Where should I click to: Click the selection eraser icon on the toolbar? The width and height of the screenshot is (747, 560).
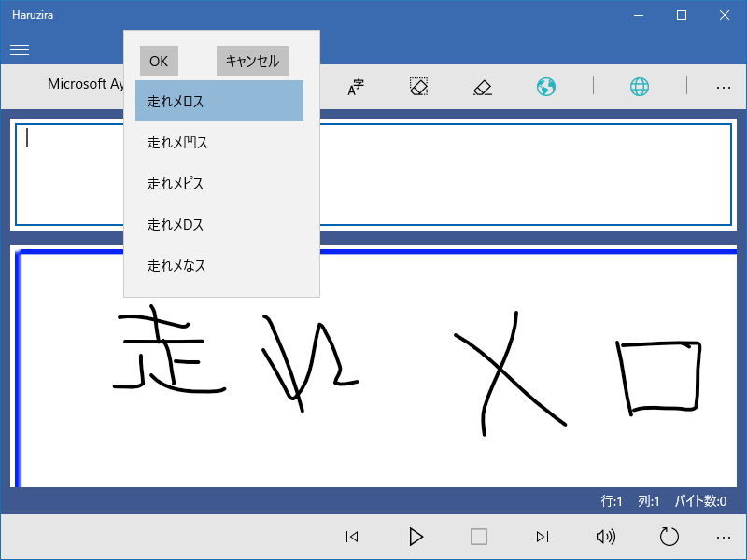click(419, 86)
